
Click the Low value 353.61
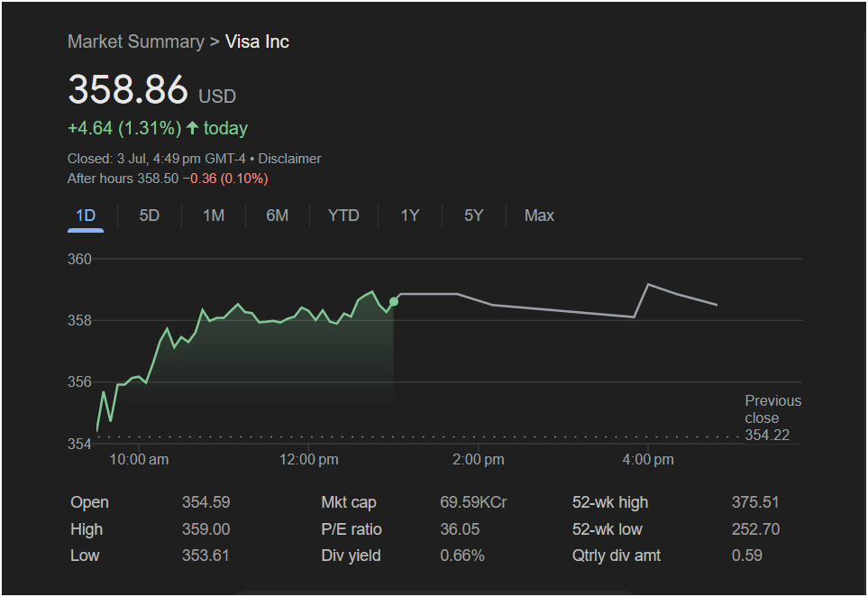(206, 556)
